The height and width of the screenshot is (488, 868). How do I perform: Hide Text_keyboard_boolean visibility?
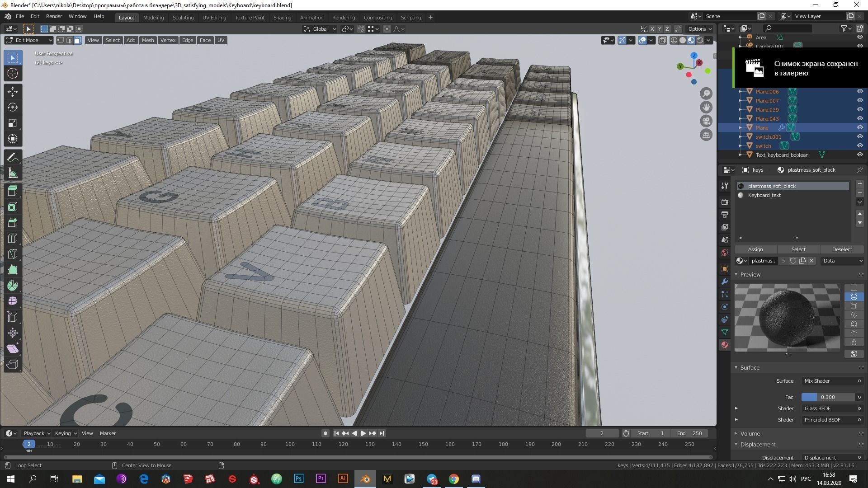(860, 155)
